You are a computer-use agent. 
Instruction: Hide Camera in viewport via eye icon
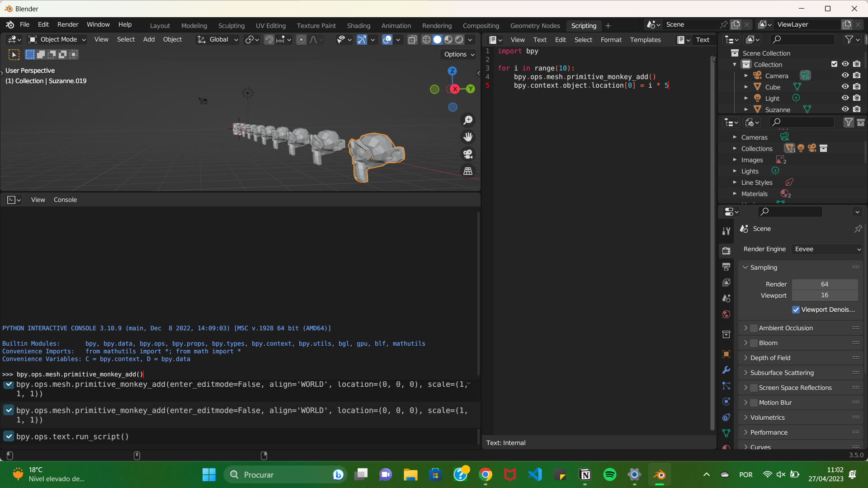tap(845, 75)
